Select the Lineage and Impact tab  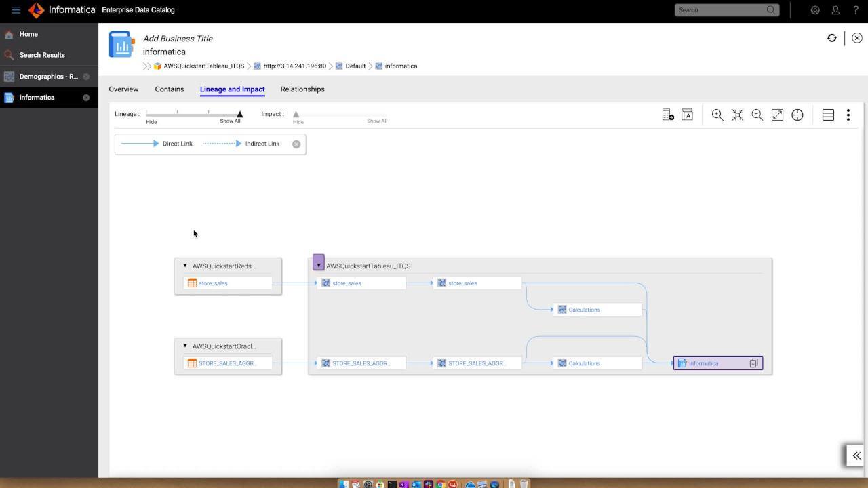(x=233, y=89)
